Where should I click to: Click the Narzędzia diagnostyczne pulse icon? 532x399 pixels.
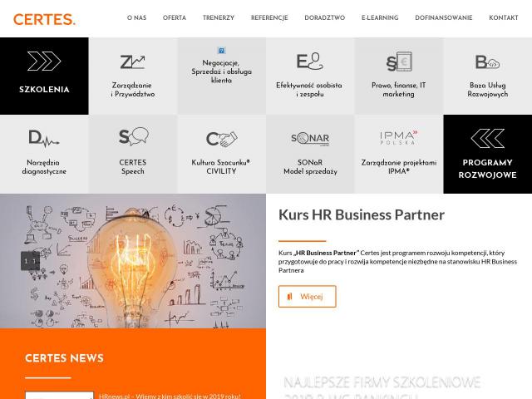coord(44,138)
